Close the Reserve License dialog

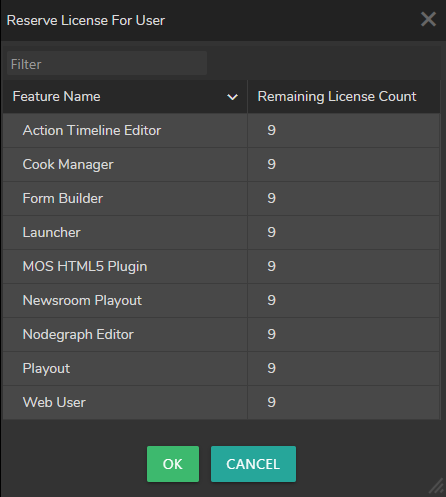coord(428,19)
